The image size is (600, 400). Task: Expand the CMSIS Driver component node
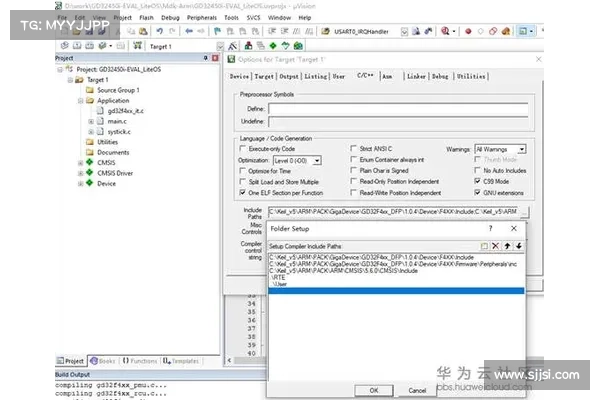(x=80, y=173)
